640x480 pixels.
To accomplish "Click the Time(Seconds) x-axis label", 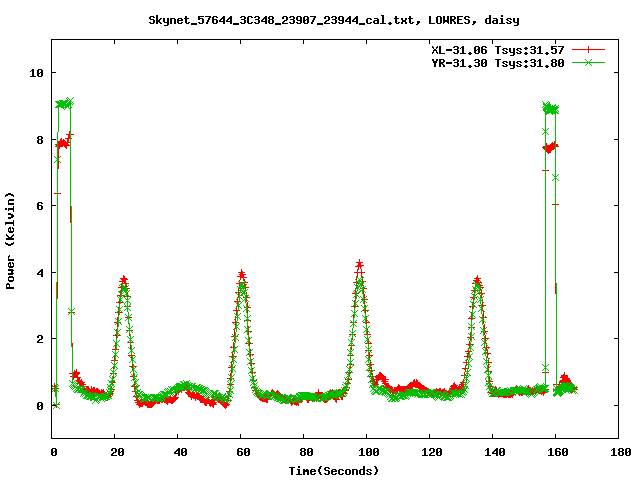I will pos(334,470).
